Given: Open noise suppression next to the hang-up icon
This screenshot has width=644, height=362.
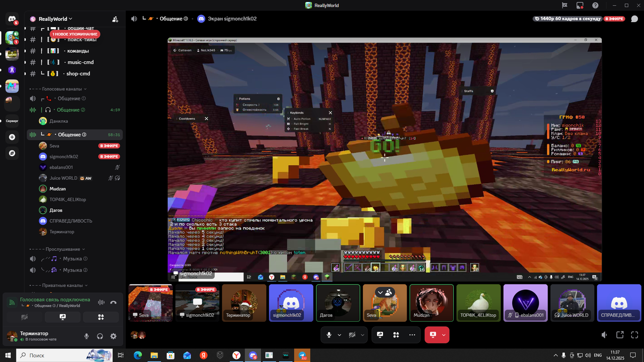Looking at the screenshot, I should [x=101, y=303].
